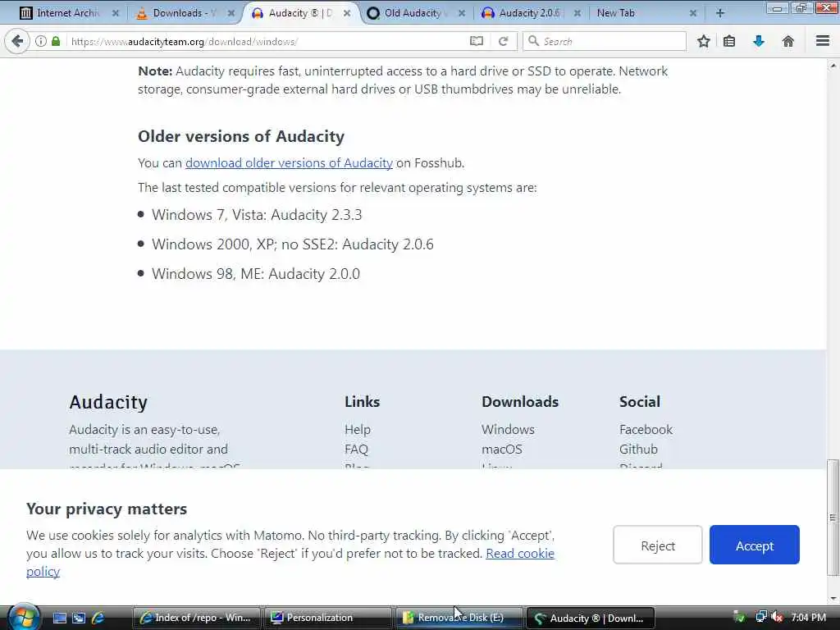Image resolution: width=840 pixels, height=630 pixels.
Task: Click the URL address field
Action: (267, 41)
